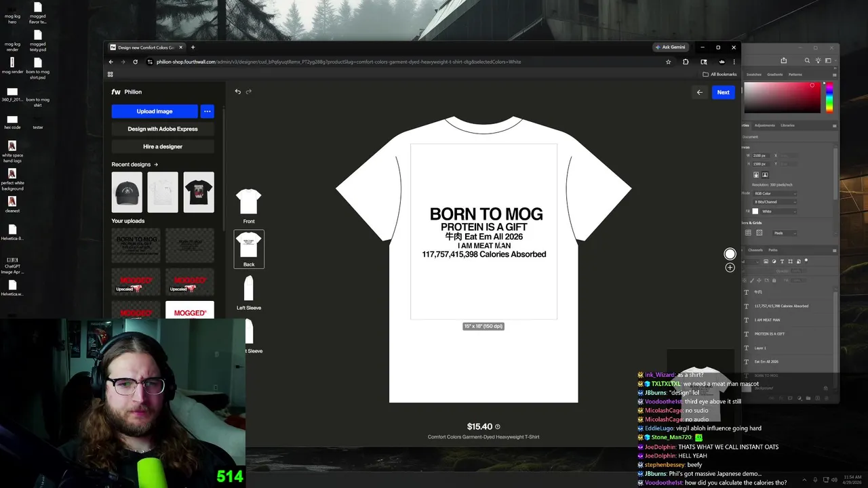
Task: Select portrait canvas orientation in Photoshop
Action: [757, 175]
